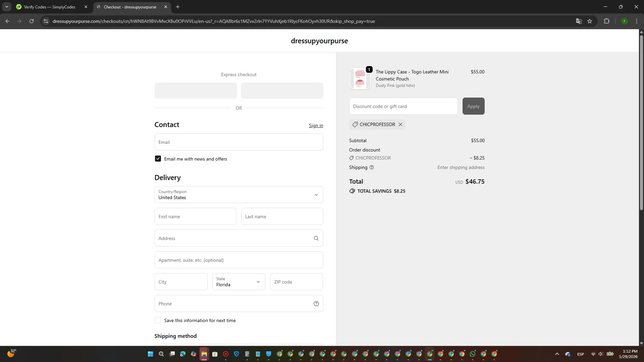This screenshot has height=362, width=644.
Task: Close the Checkout - dressupyourpurse tab
Action: [166, 7]
